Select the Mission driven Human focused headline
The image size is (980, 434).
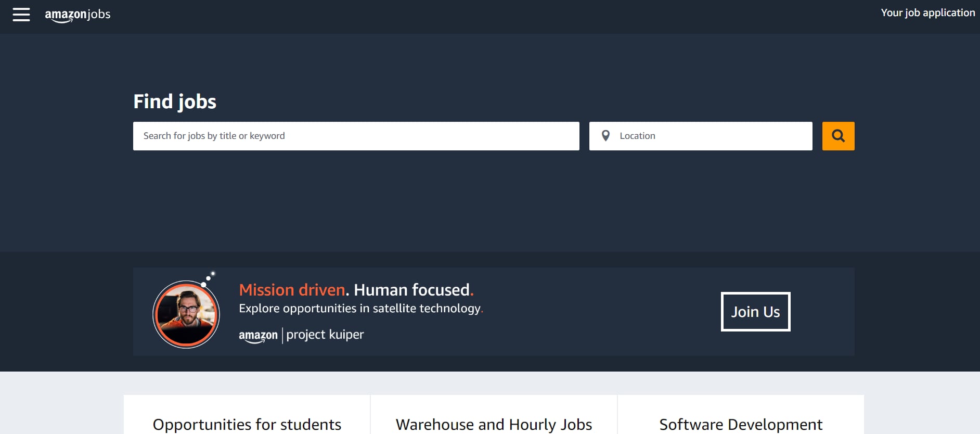(356, 290)
